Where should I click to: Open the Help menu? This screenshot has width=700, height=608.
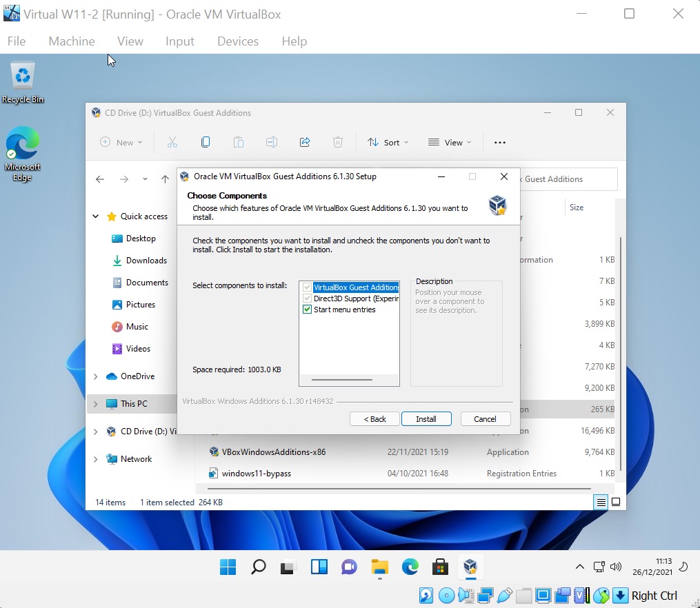point(294,41)
